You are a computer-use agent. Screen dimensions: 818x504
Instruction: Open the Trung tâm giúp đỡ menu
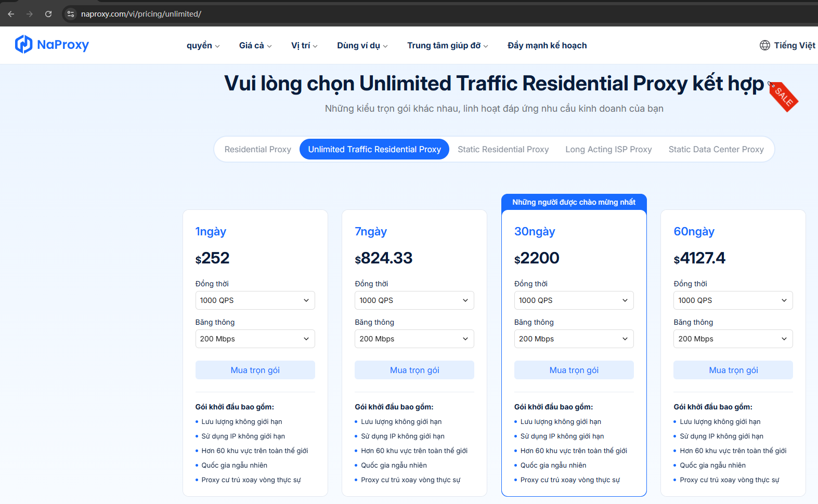coord(448,46)
